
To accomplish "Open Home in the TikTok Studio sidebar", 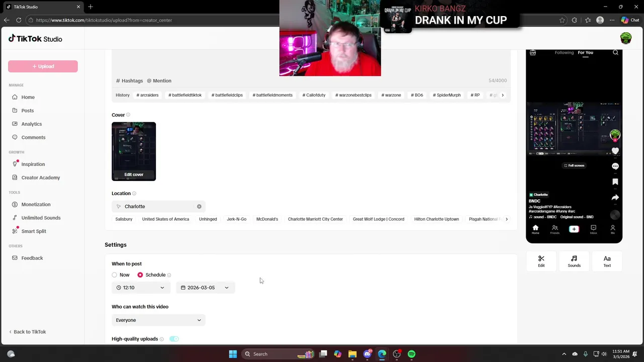I will click(28, 97).
